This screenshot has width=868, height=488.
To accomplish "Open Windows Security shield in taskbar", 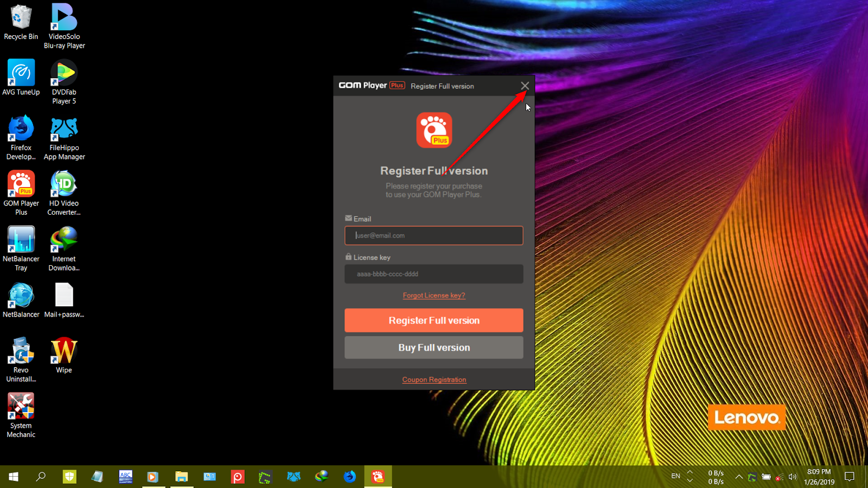I will coord(69,477).
